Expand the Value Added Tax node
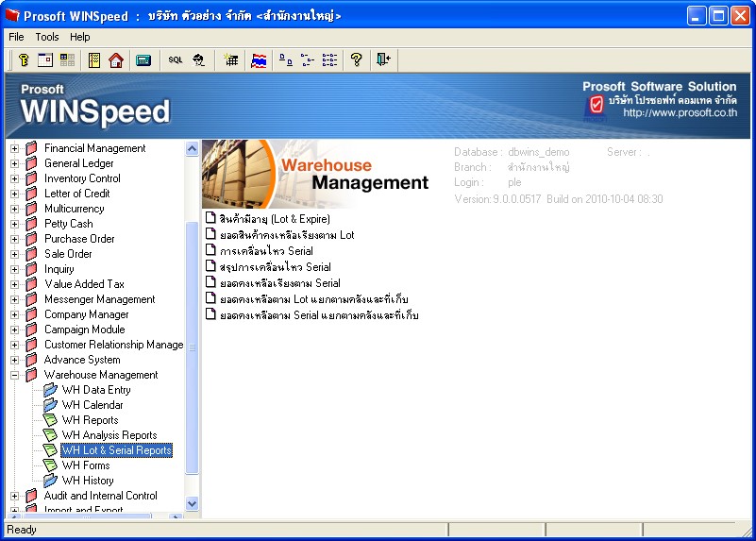756x541 pixels. [14, 284]
